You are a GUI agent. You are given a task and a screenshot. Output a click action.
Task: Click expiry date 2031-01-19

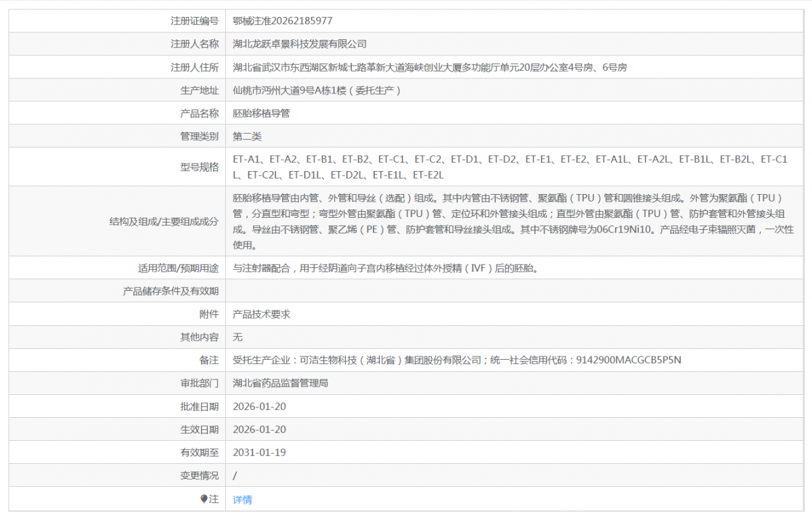[x=259, y=452]
